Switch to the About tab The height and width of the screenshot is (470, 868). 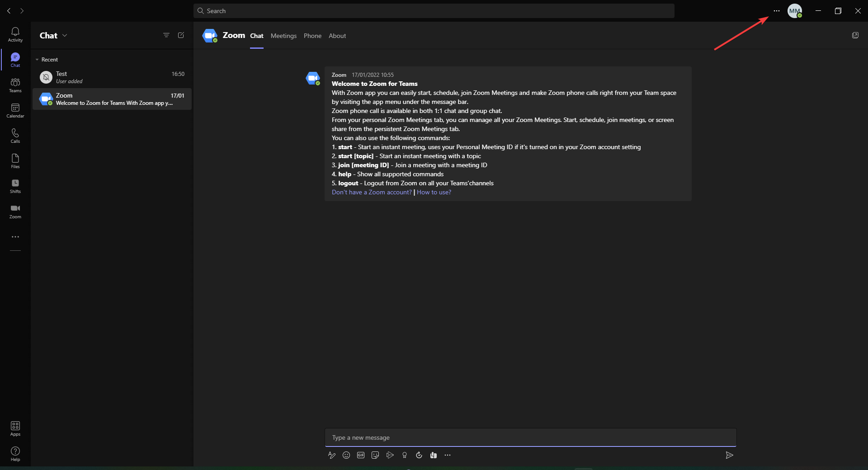pos(337,36)
